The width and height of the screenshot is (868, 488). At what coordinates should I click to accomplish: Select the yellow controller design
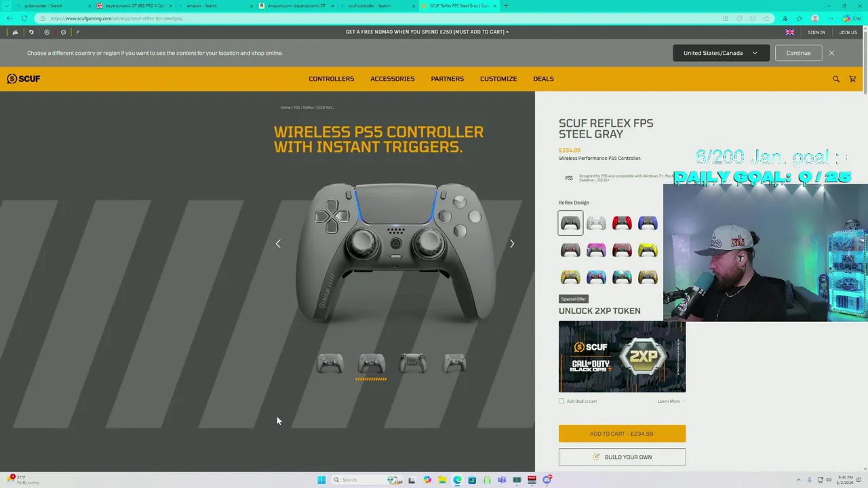(x=648, y=250)
